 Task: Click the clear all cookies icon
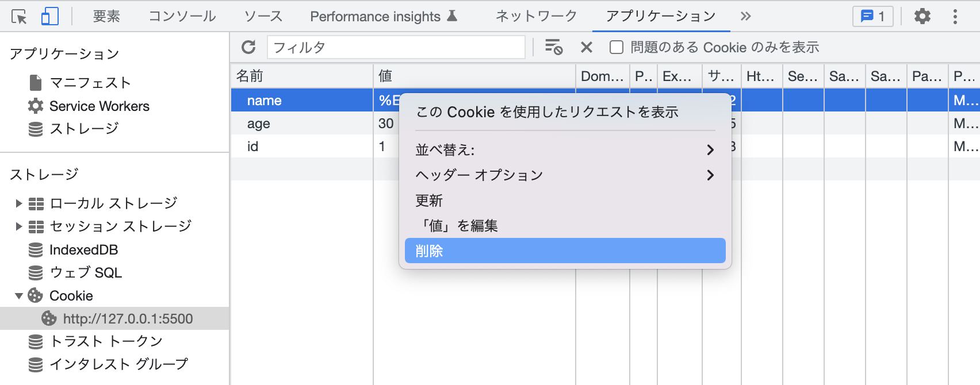tap(553, 47)
